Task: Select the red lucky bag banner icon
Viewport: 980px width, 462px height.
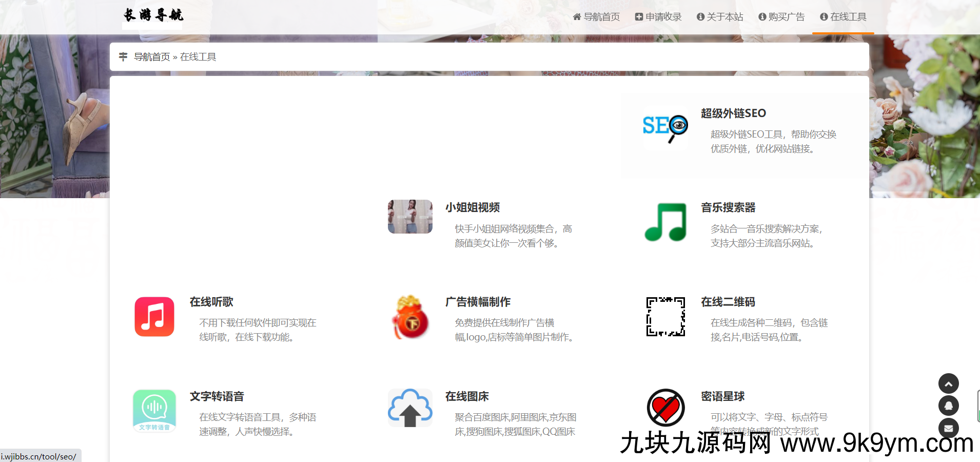Action: [x=410, y=317]
